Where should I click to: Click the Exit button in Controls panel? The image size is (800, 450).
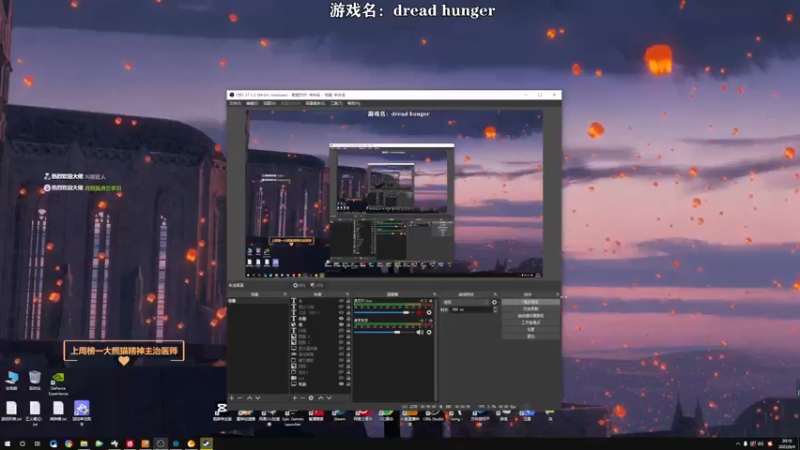(x=531, y=336)
